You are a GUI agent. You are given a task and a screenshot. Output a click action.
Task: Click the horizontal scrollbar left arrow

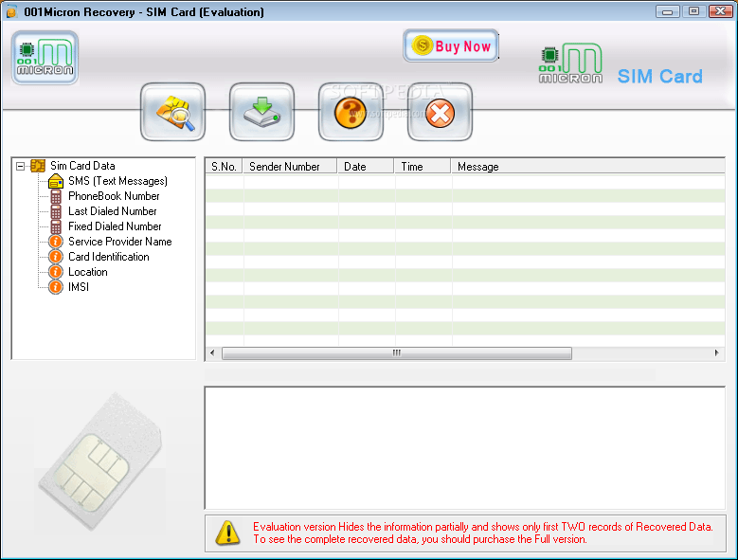[x=212, y=352]
